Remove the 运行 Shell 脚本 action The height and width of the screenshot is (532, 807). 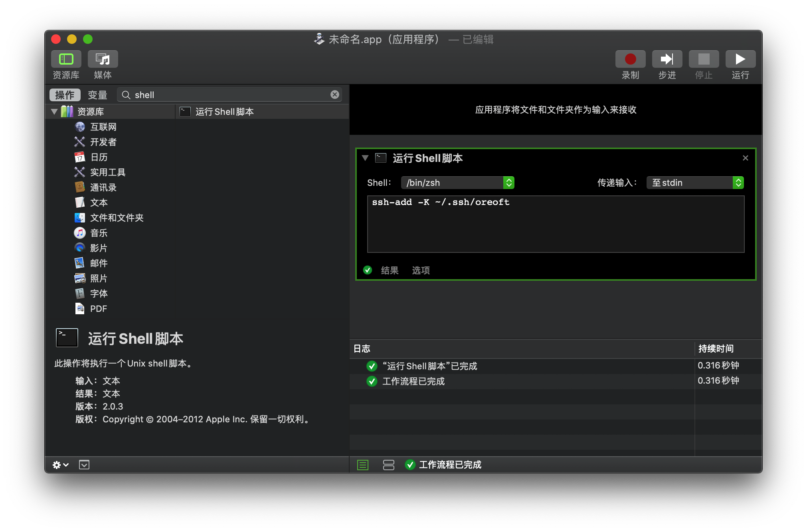(745, 158)
